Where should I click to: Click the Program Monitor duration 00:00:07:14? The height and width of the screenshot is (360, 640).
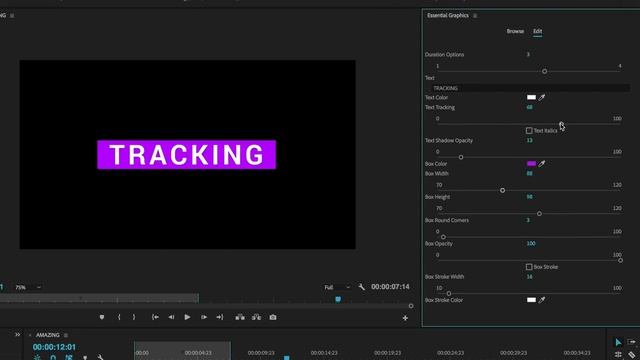coord(390,287)
